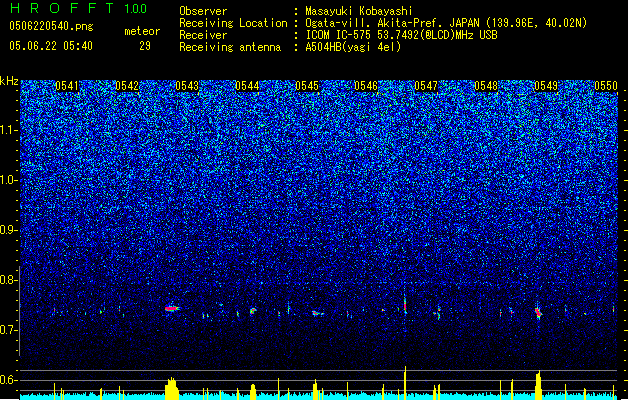Viewport: 629px width, 400px height.
Task: Click the 0546 time marker
Action: pyautogui.click(x=366, y=86)
